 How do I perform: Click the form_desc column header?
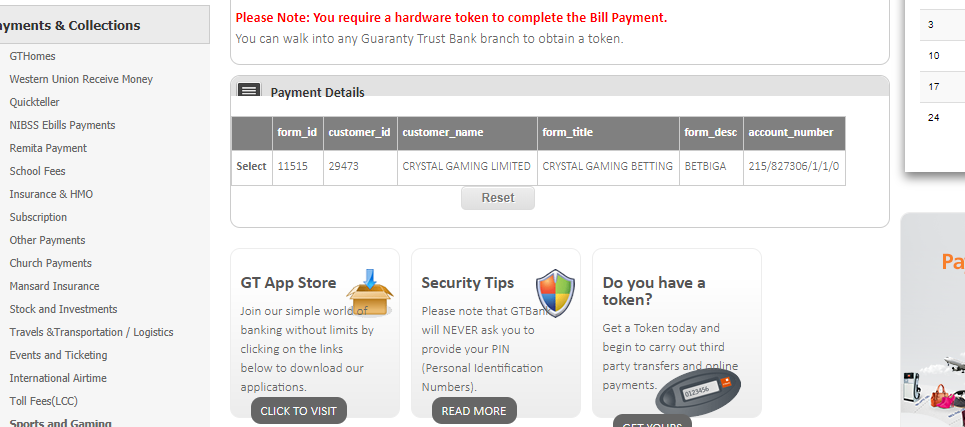(x=711, y=132)
